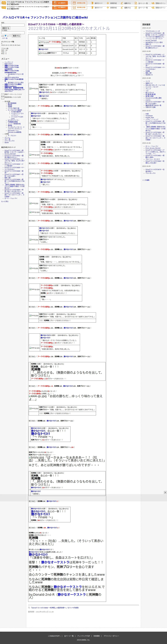Open バトロイ駄弁り板 link
The width and height of the screenshot is (167, 644).
click(x=14, y=108)
